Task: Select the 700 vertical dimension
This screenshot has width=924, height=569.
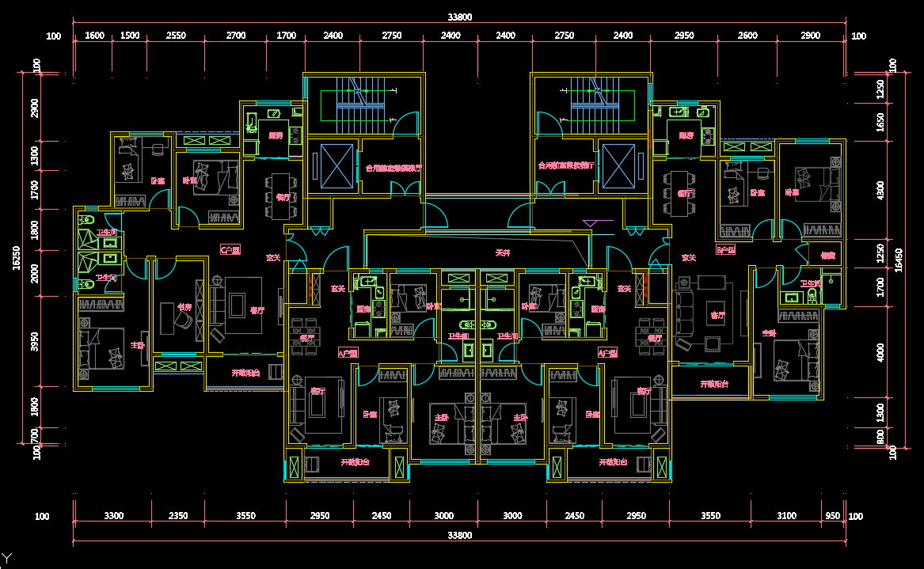Action: coord(34,436)
